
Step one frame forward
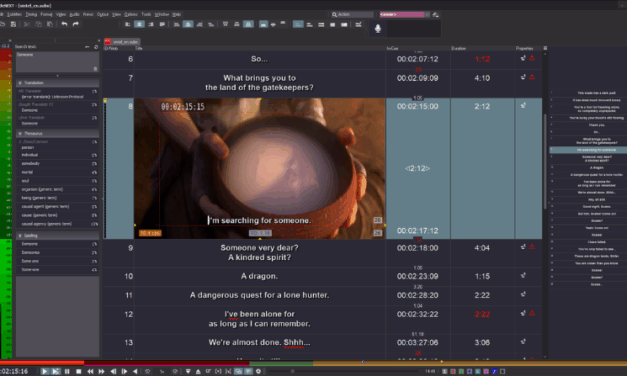click(x=124, y=372)
